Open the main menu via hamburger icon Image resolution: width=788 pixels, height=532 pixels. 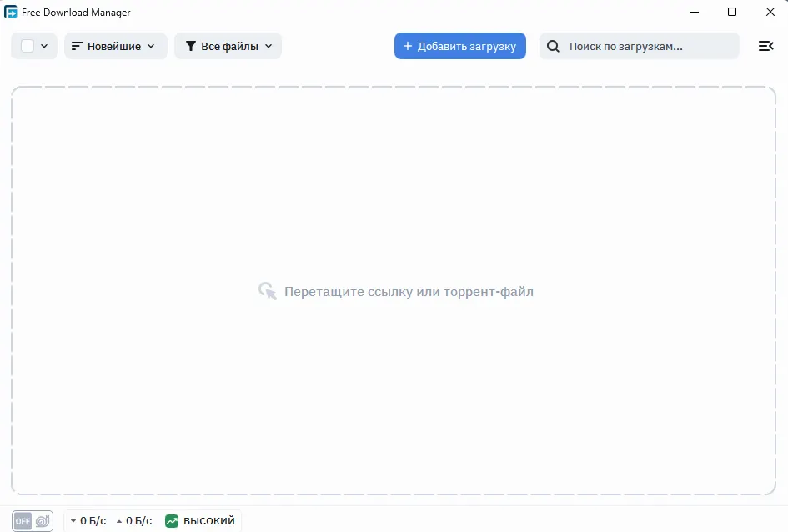[765, 46]
